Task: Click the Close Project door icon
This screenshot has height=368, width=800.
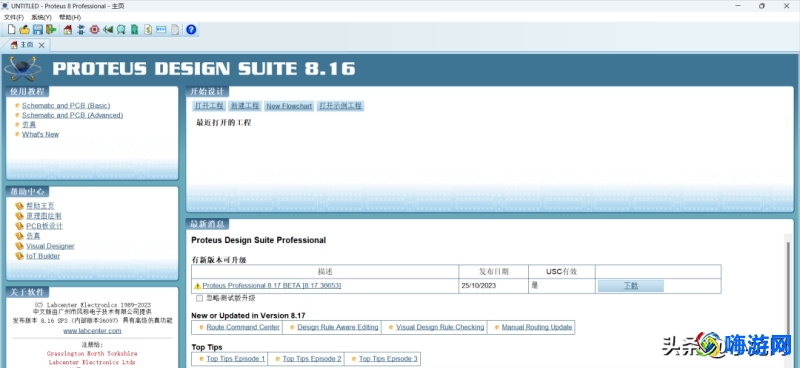Action: (51, 30)
